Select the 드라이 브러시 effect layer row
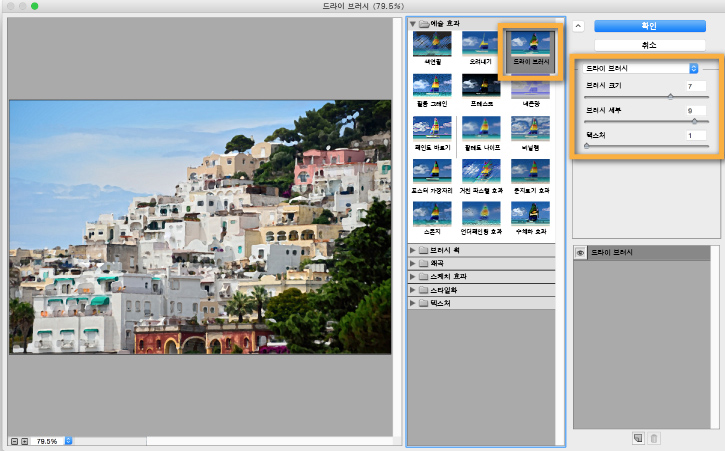This screenshot has width=725, height=451. pyautogui.click(x=642, y=253)
